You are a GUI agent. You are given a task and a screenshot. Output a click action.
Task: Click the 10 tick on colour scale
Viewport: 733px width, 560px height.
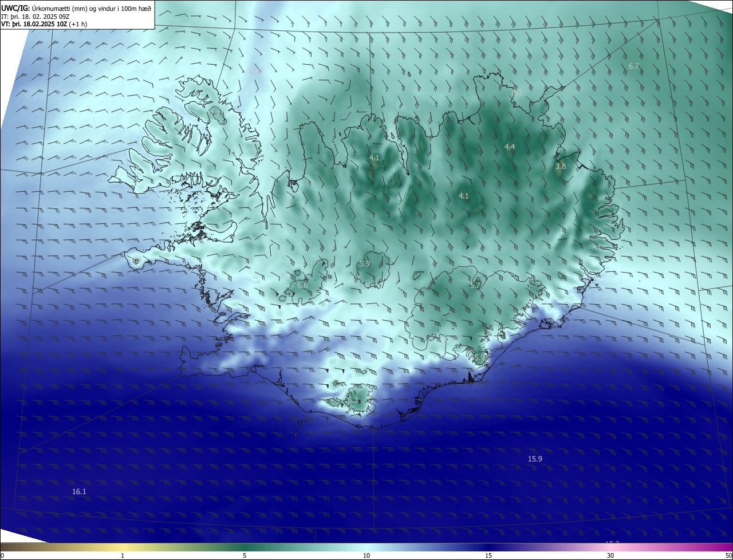[366, 555]
